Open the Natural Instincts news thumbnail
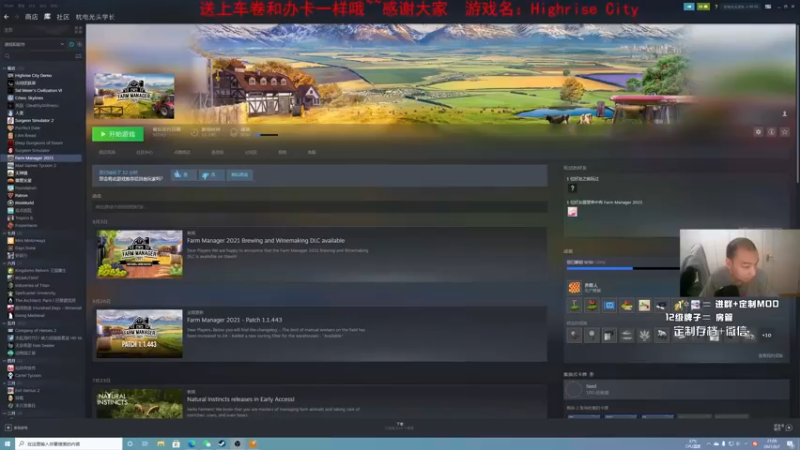The width and height of the screenshot is (800, 450). tap(139, 404)
